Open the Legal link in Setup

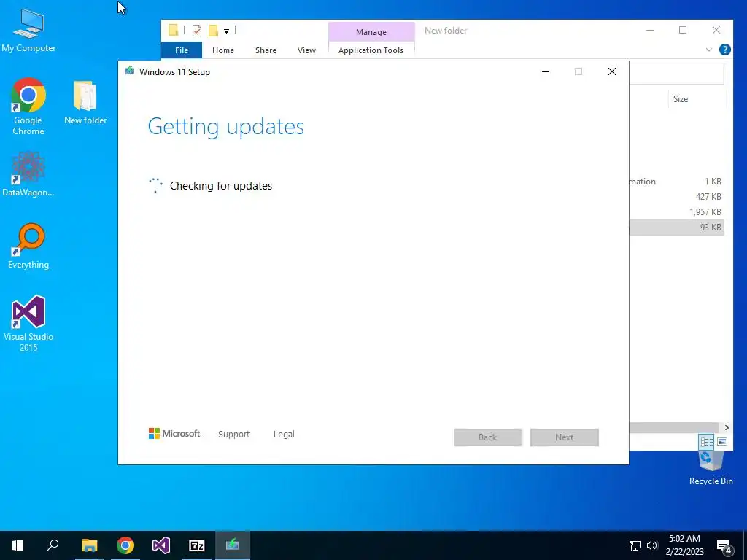click(284, 435)
